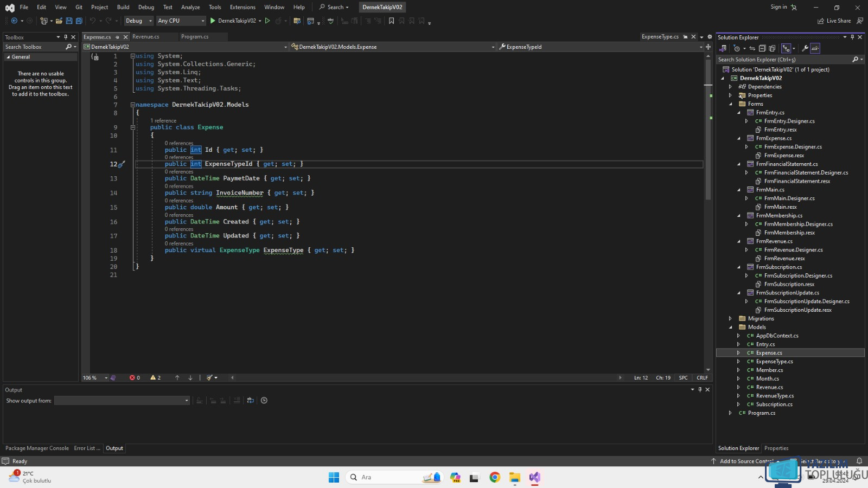The image size is (868, 488).
Task: Open the Show output from dropdown
Action: (x=122, y=400)
